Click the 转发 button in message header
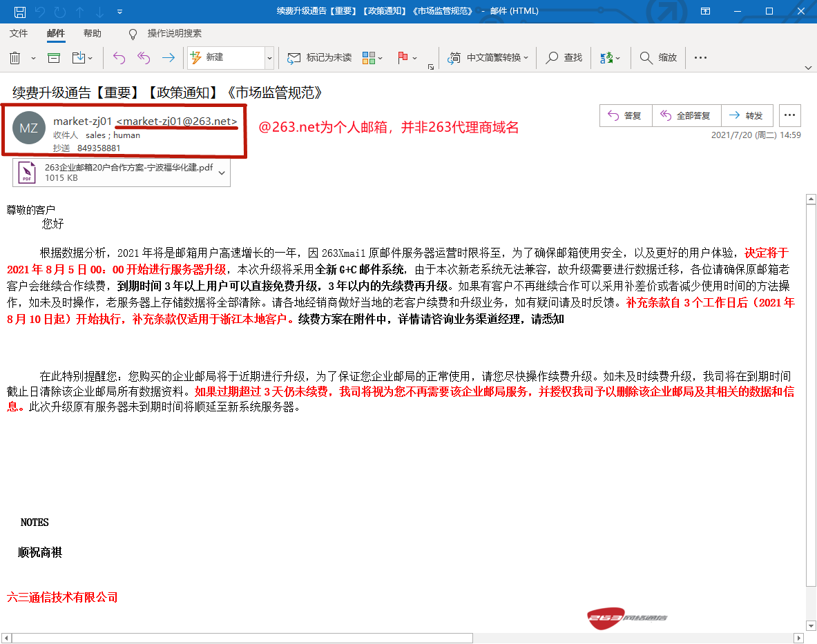Image resolution: width=817 pixels, height=644 pixels. [x=747, y=115]
